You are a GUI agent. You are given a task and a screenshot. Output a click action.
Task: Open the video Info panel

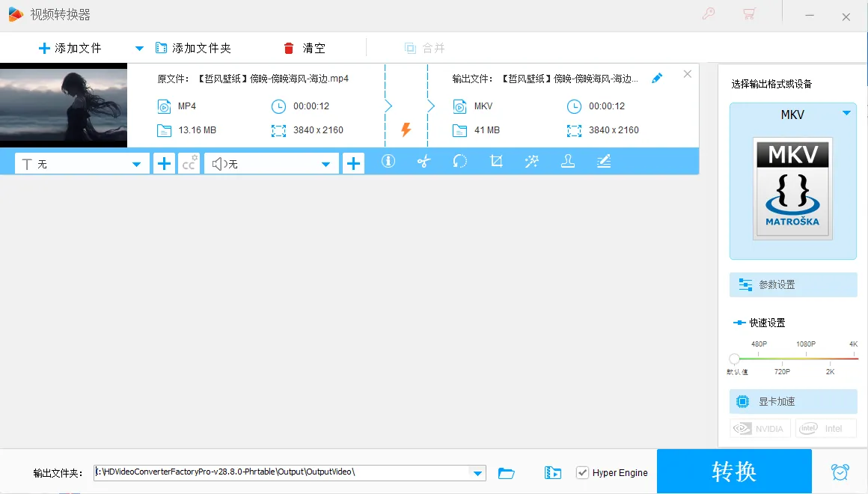[388, 161]
